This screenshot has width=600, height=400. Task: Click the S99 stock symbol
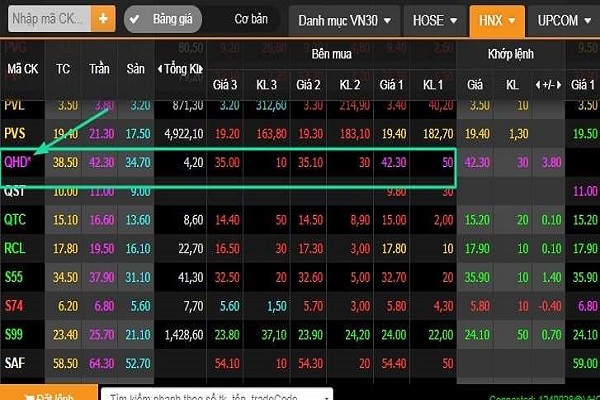(15, 335)
